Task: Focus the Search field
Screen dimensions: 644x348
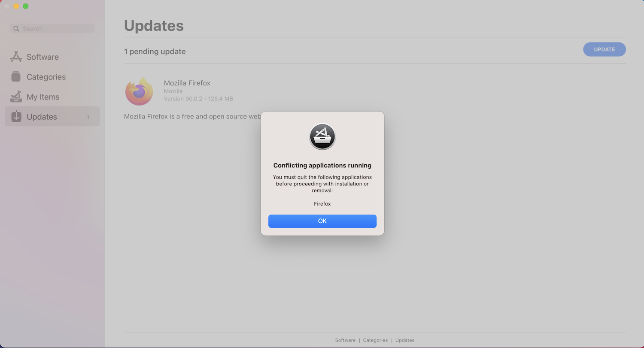Action: coord(52,29)
